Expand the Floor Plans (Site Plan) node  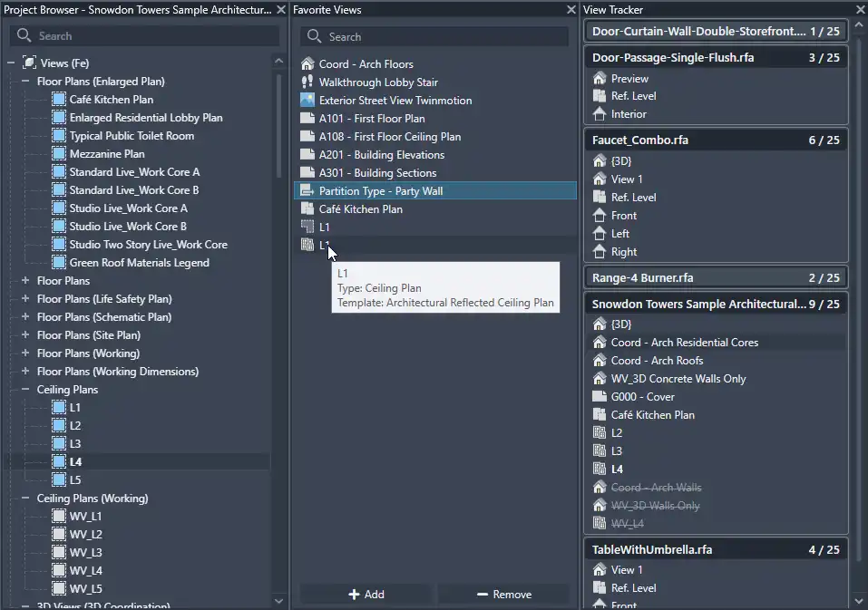(25, 335)
